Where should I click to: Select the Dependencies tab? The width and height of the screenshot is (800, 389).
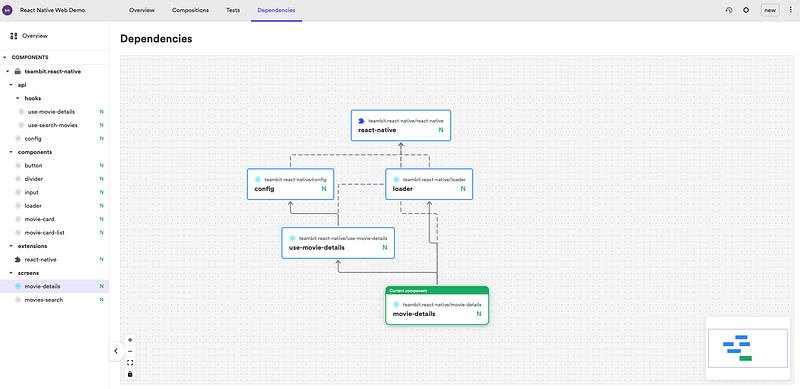[x=276, y=10]
